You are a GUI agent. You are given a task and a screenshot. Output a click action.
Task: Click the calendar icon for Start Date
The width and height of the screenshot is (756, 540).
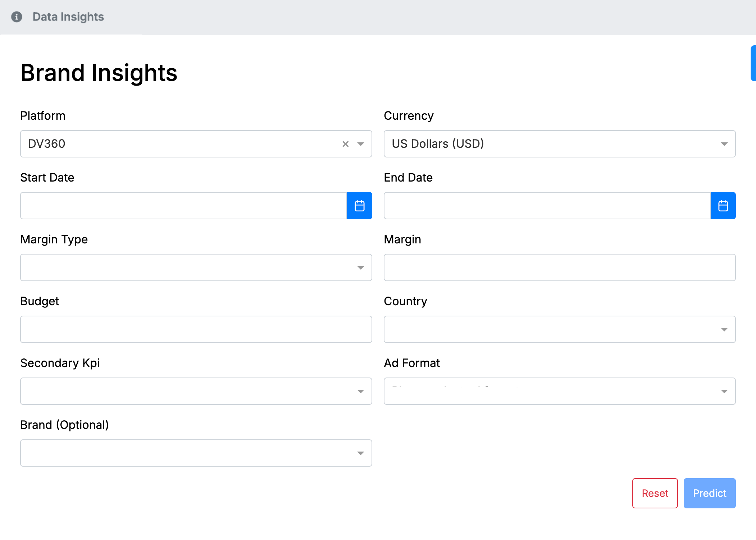pos(360,205)
